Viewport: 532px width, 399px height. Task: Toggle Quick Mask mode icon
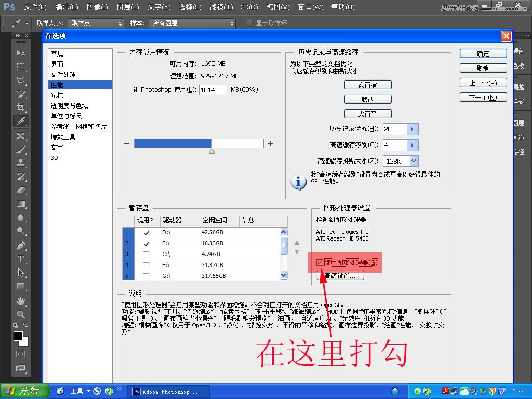tap(21, 354)
